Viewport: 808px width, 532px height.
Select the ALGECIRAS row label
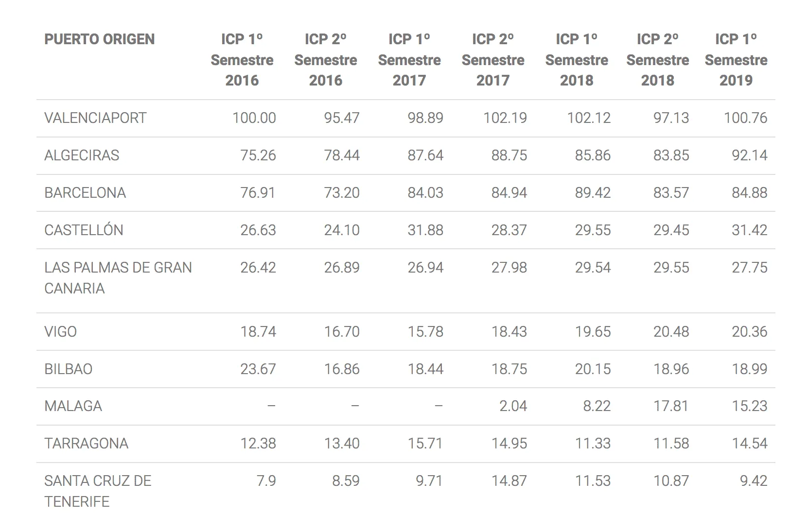coord(82,155)
